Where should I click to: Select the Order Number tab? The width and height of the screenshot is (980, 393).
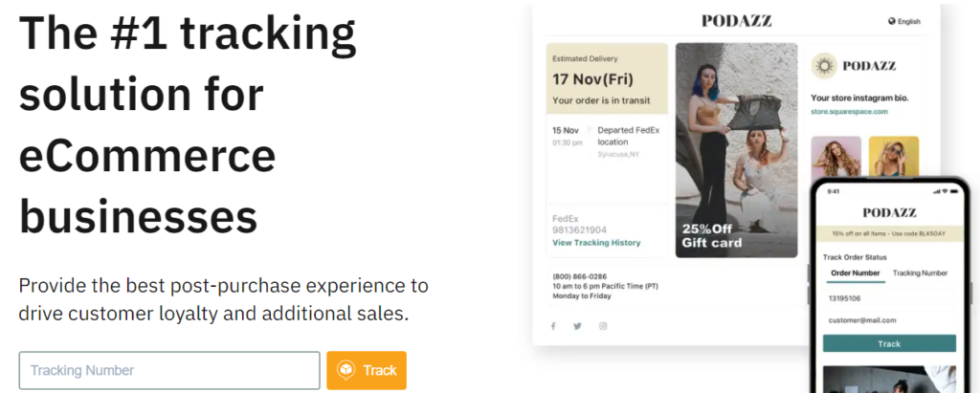point(855,273)
